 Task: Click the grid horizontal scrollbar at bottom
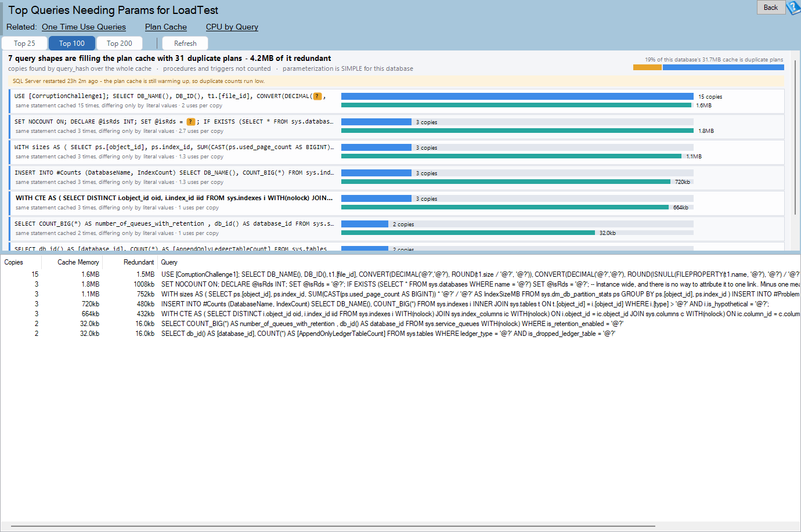pos(333,526)
